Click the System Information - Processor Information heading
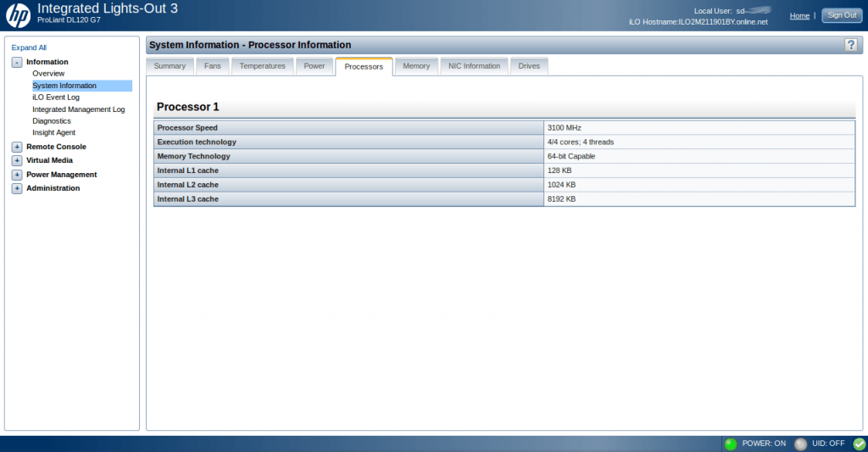868x452 pixels. (x=250, y=45)
